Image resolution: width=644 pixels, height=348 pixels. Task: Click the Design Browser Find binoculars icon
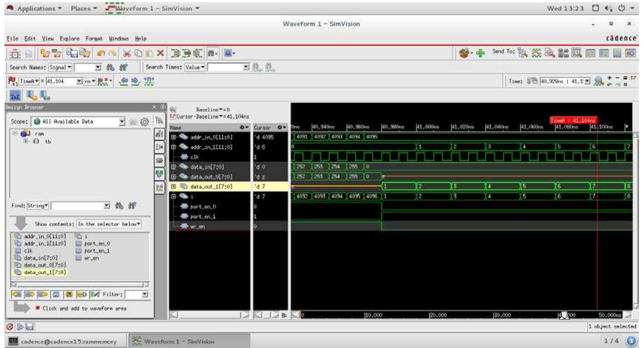119,205
